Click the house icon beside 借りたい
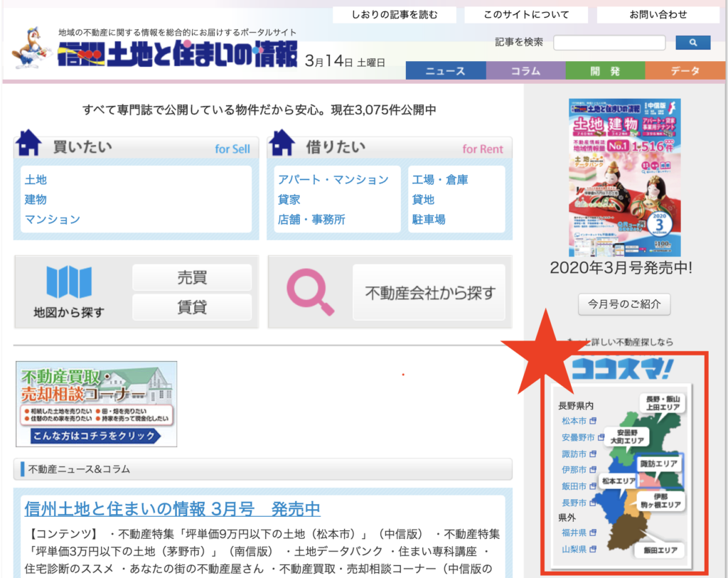 point(282,143)
